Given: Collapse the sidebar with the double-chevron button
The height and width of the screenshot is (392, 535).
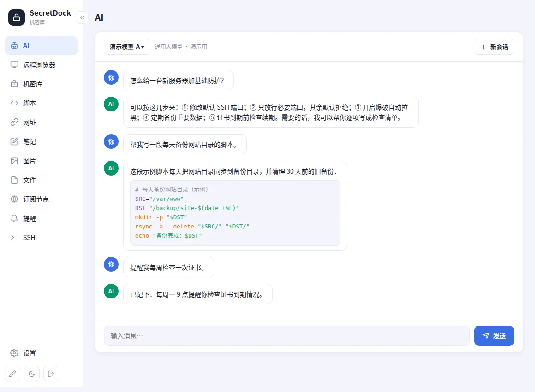Looking at the screenshot, I should [x=82, y=18].
